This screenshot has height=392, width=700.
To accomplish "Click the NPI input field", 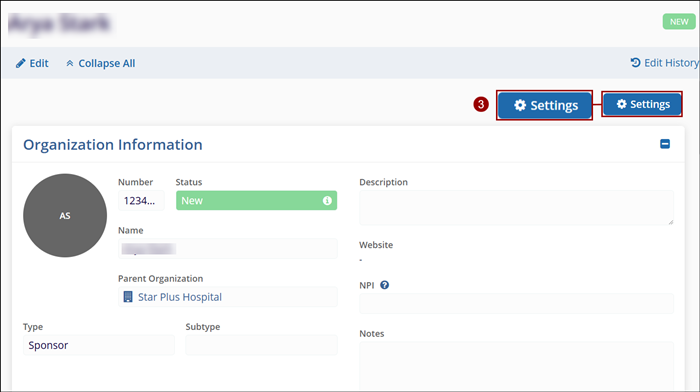I will (x=516, y=304).
